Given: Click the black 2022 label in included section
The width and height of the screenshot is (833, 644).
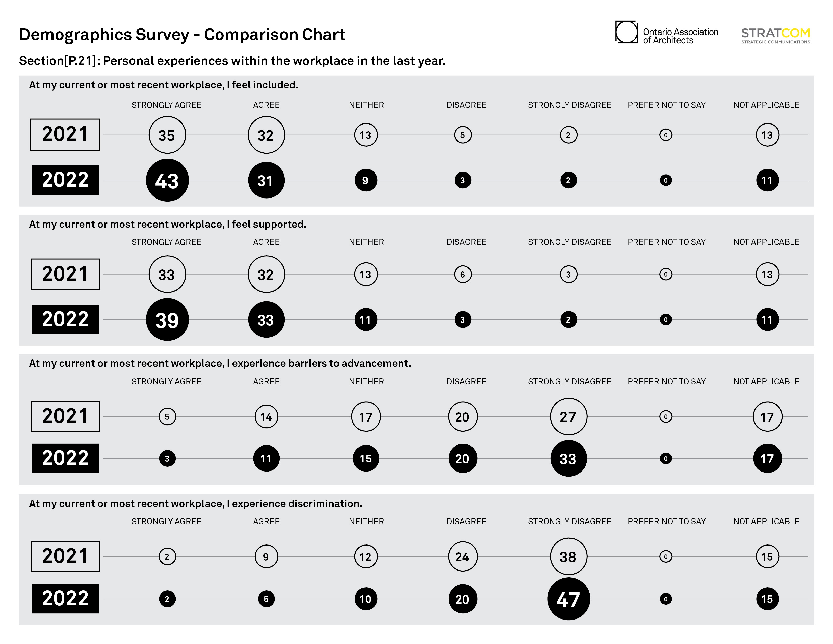Looking at the screenshot, I should tap(65, 180).
